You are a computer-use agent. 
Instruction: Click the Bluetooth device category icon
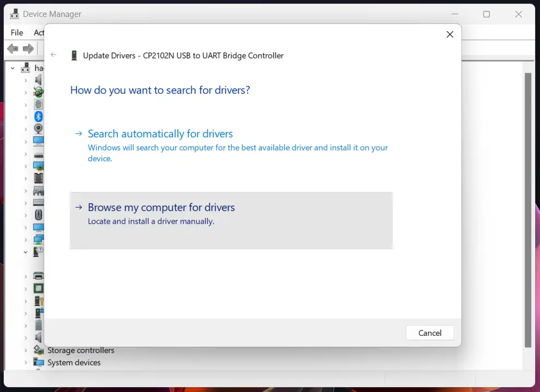(38, 116)
